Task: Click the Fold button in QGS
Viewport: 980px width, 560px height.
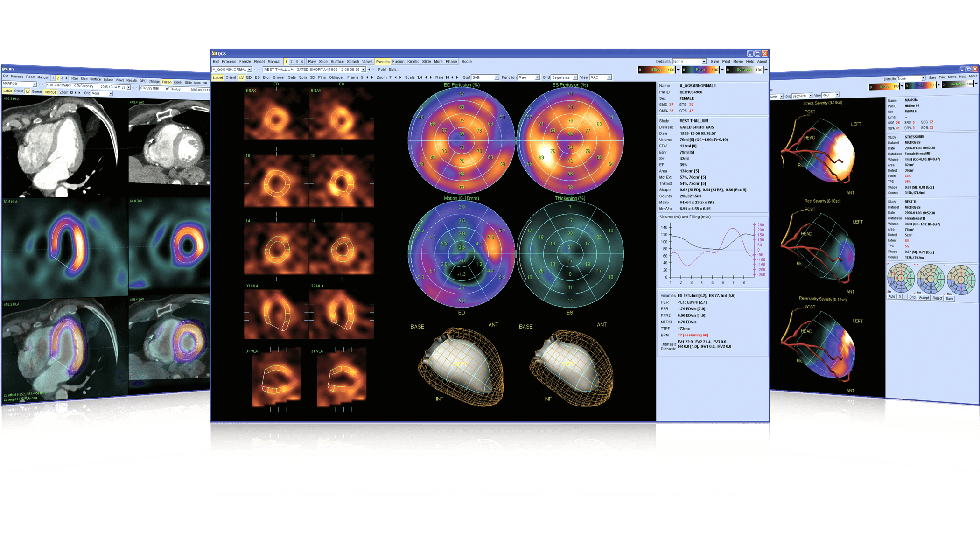Action: coord(382,70)
